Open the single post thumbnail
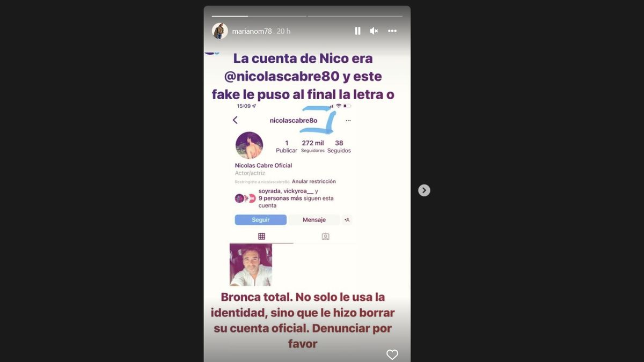The image size is (644, 362). pos(251,265)
